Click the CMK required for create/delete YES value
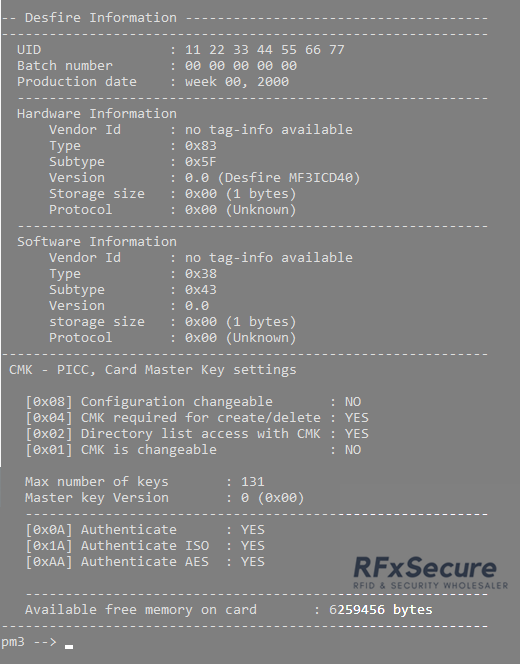 pos(357,418)
